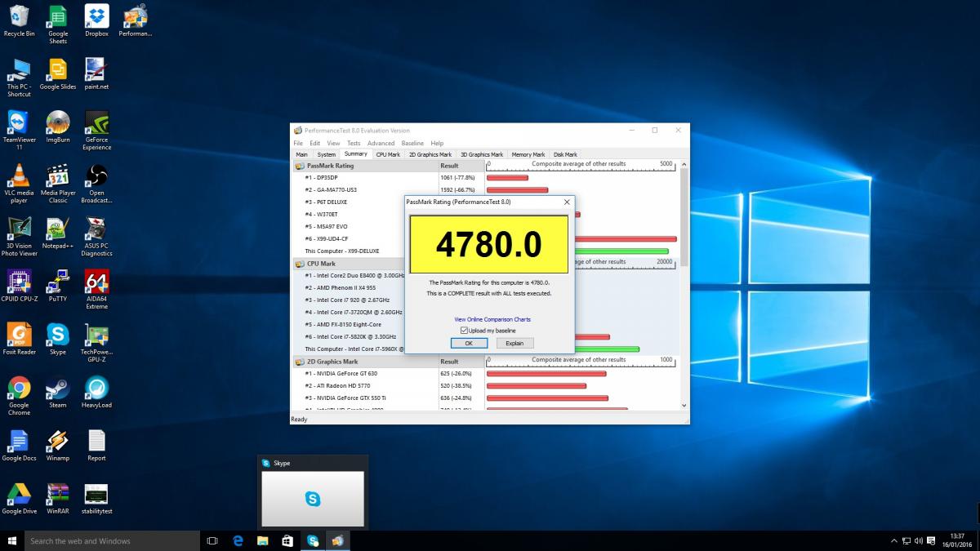This screenshot has height=551, width=980.
Task: Launch Notepad++ from the desktop
Action: (57, 233)
